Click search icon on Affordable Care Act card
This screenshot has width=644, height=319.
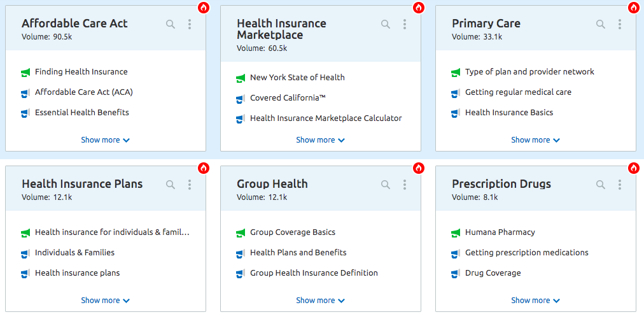coord(171,24)
